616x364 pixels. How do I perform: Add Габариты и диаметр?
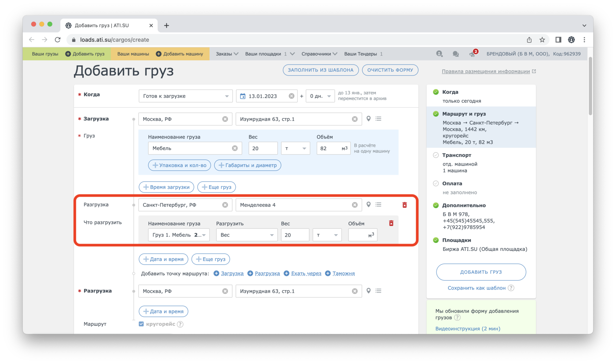point(248,165)
